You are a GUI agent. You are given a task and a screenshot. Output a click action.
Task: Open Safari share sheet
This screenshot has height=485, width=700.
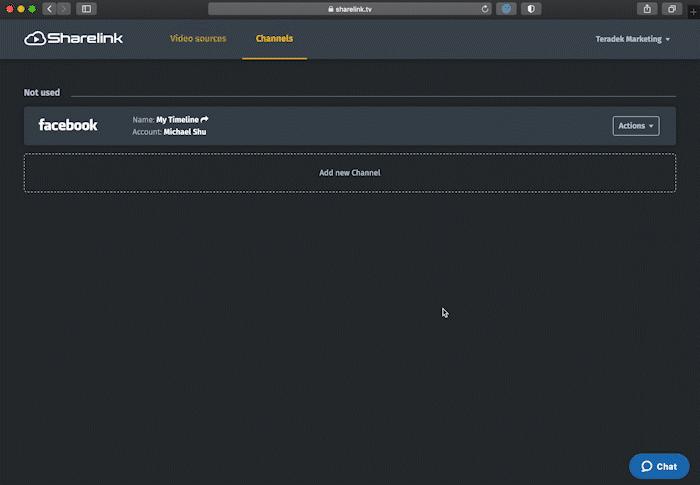pos(648,8)
